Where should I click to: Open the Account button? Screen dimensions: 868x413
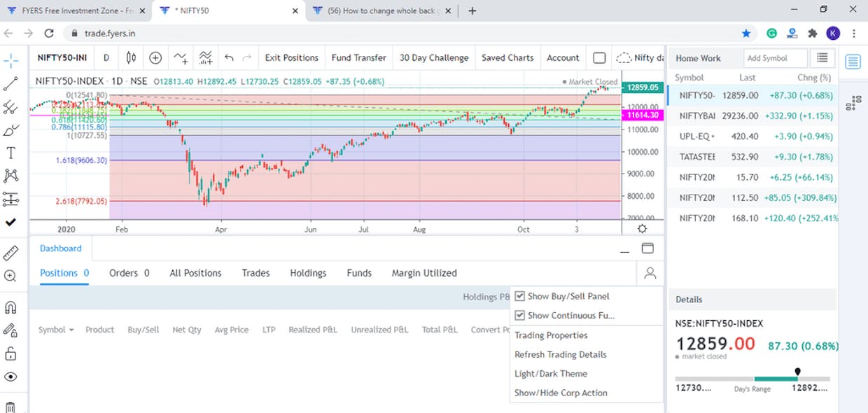pos(563,58)
